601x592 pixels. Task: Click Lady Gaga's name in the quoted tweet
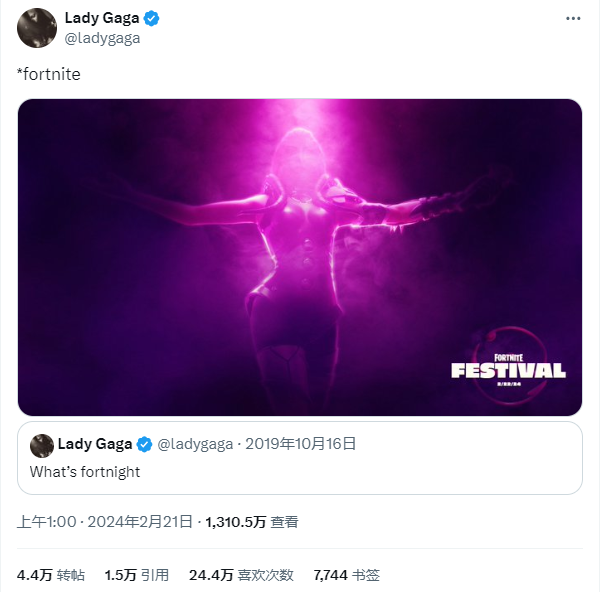(x=95, y=444)
